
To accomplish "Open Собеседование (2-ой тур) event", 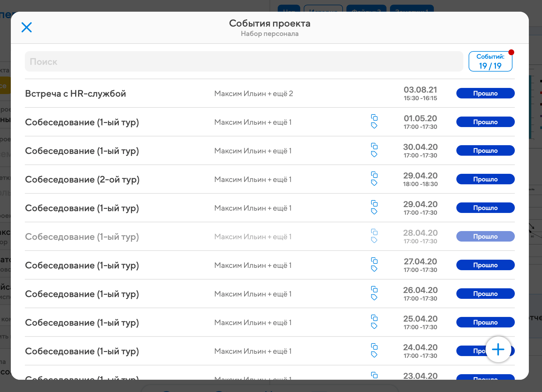I will click(x=82, y=180).
